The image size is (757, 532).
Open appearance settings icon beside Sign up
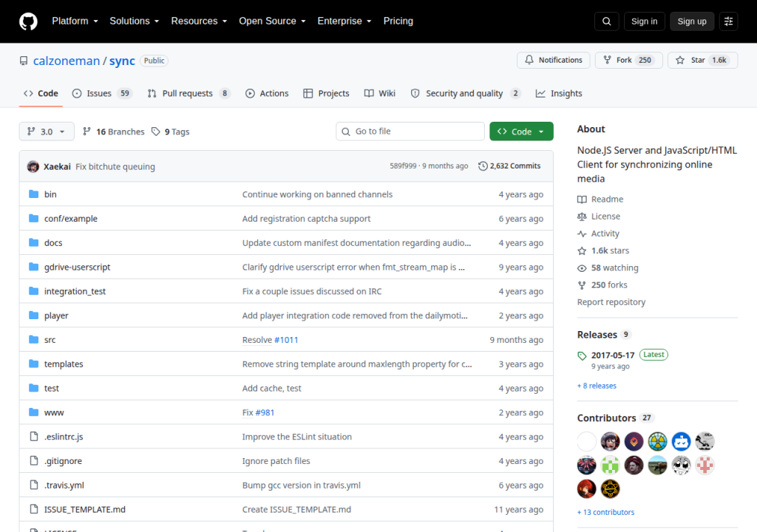pyautogui.click(x=728, y=21)
